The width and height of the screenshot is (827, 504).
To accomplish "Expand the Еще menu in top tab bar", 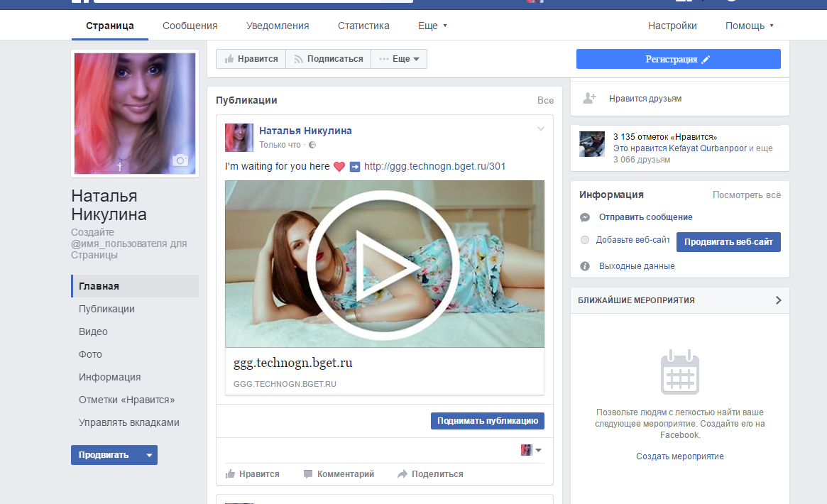I will coord(432,26).
